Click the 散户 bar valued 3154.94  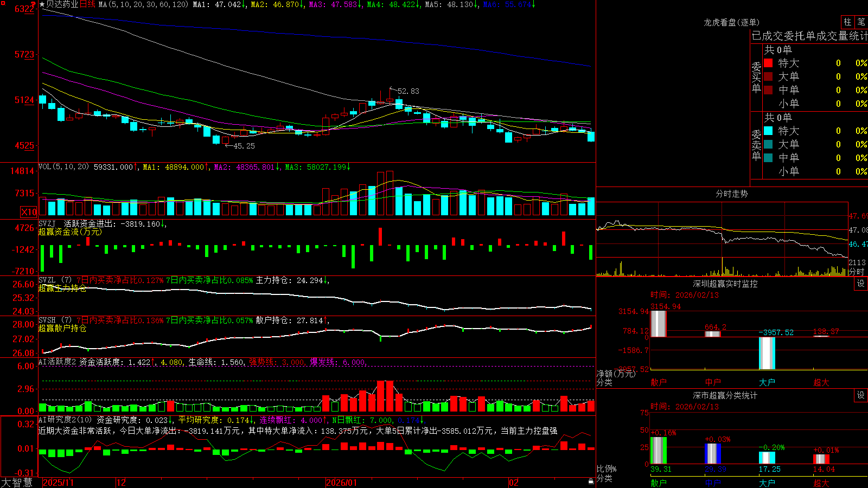[658, 323]
